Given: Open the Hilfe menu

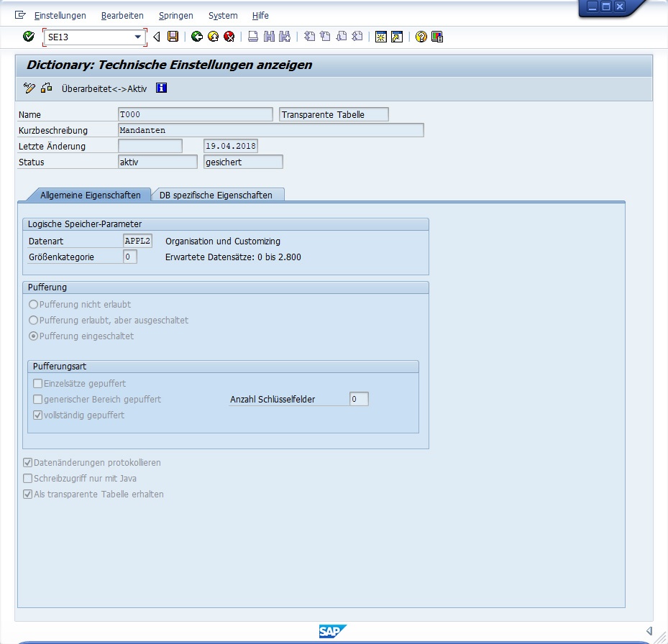Looking at the screenshot, I should tap(260, 16).
